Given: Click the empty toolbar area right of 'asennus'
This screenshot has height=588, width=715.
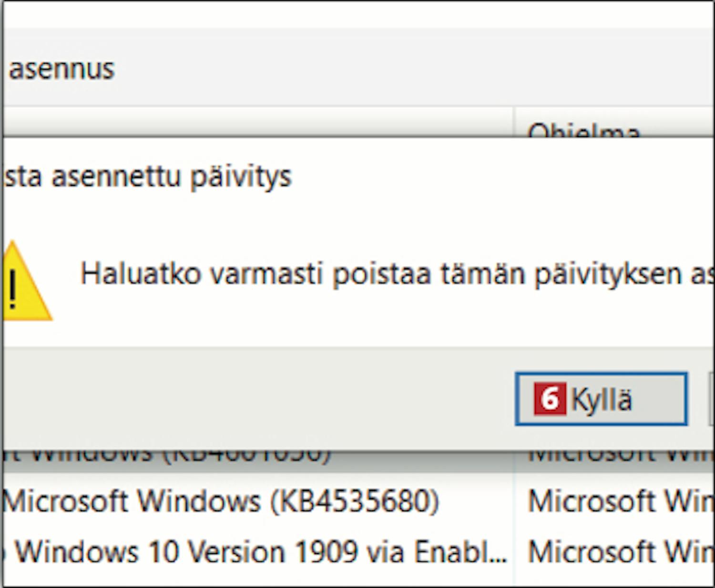Looking at the screenshot, I should coord(381,69).
